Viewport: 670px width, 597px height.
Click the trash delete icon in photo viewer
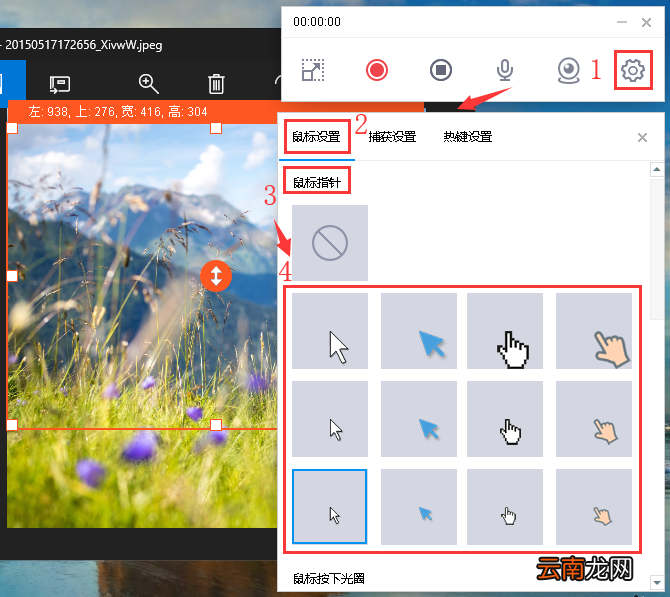[216, 84]
